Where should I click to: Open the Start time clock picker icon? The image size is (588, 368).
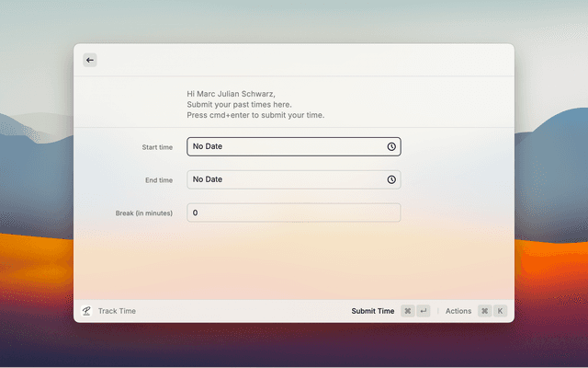pos(391,146)
